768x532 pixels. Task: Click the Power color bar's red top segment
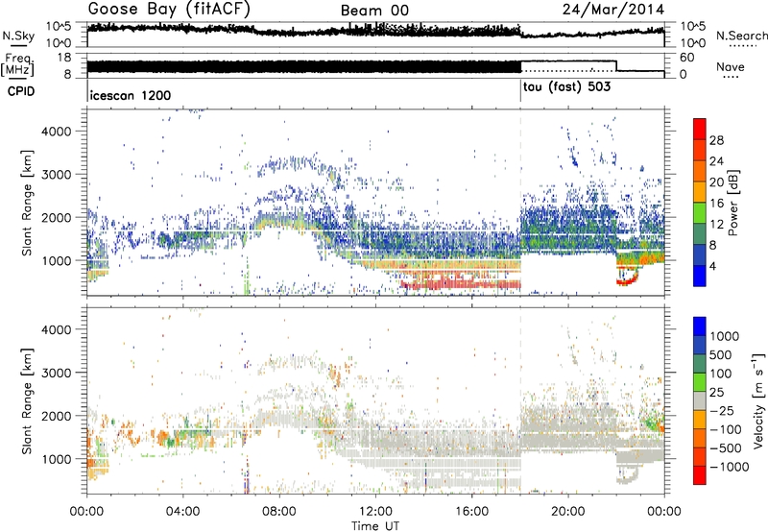click(700, 129)
